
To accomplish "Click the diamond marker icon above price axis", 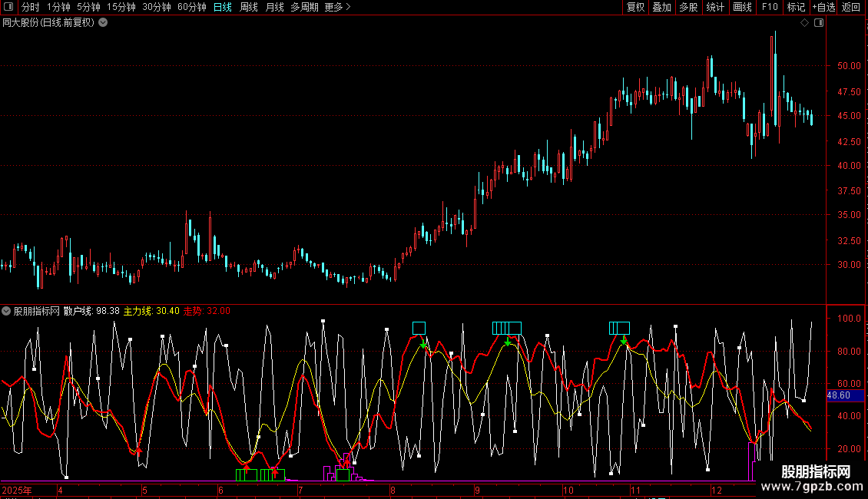I will click(804, 23).
